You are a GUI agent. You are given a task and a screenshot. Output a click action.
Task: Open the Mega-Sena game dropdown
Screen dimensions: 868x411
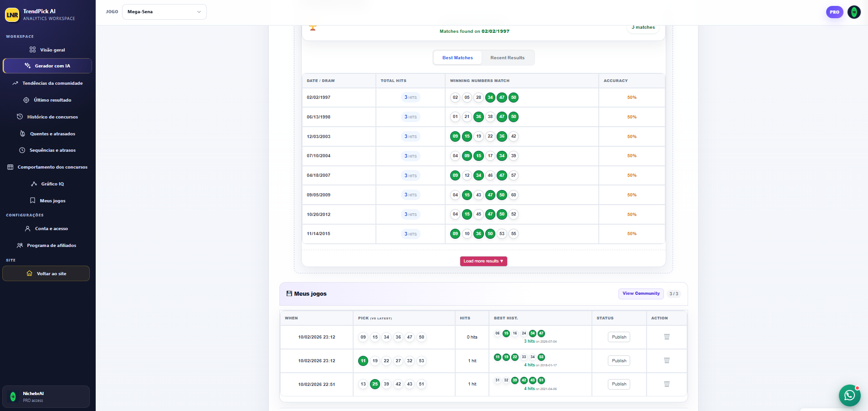[x=164, y=12]
